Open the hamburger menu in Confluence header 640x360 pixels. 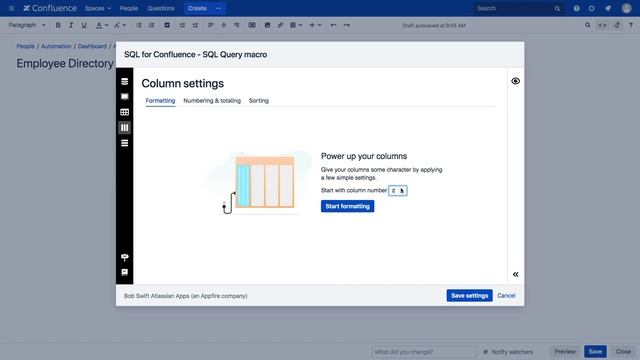(x=11, y=8)
